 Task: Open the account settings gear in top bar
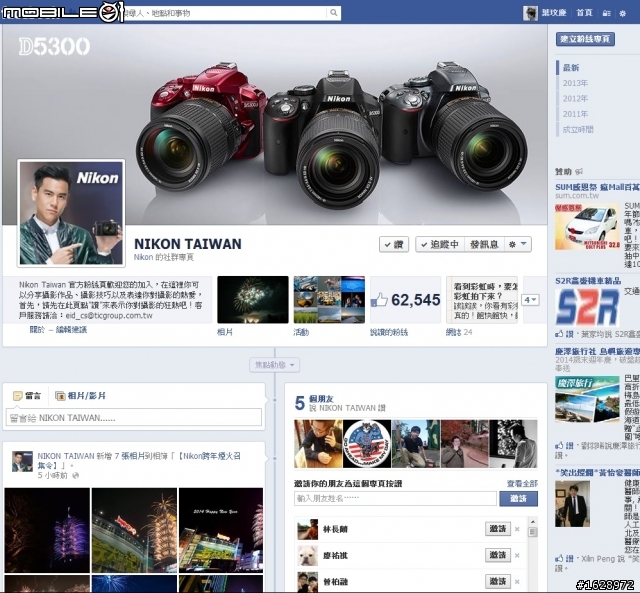[622, 13]
